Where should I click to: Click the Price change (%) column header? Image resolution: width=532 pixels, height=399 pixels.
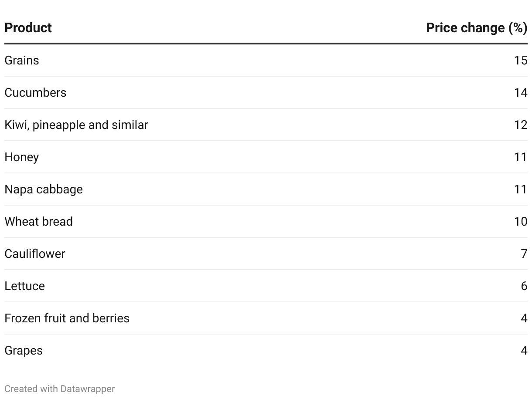click(x=477, y=28)
